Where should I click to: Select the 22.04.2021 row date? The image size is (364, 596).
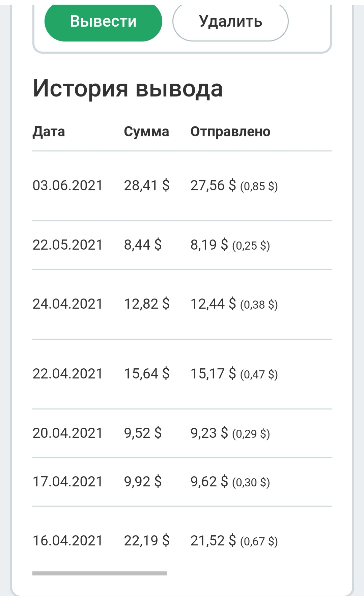pyautogui.click(x=67, y=374)
